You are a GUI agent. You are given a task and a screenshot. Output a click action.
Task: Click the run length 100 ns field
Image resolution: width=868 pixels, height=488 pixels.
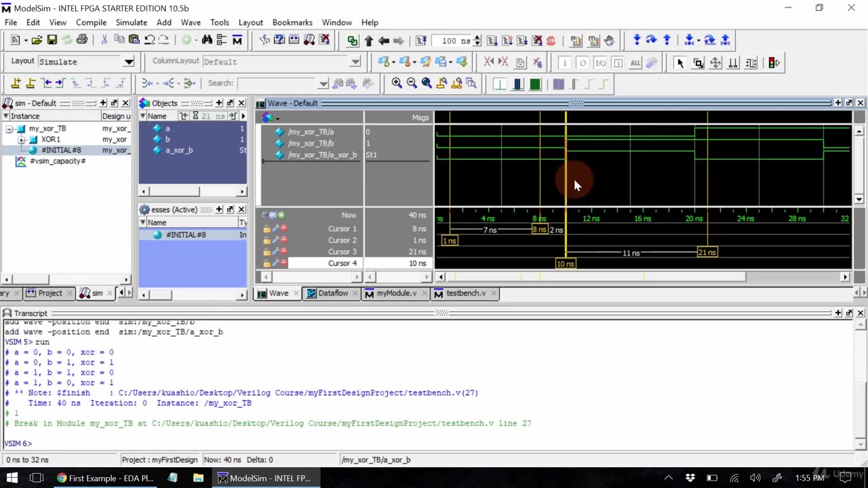point(452,41)
